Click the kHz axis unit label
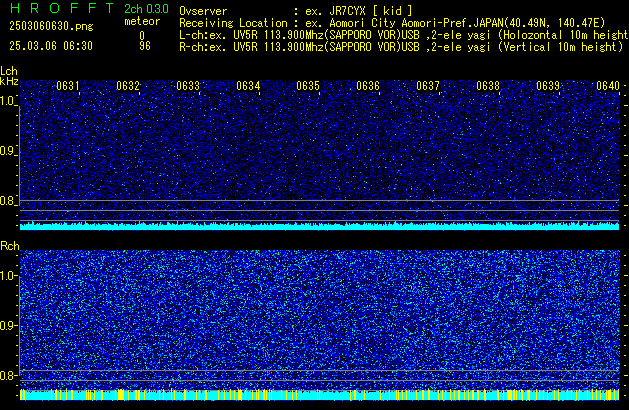Image resolution: width=629 pixels, height=410 pixels. 9,81
